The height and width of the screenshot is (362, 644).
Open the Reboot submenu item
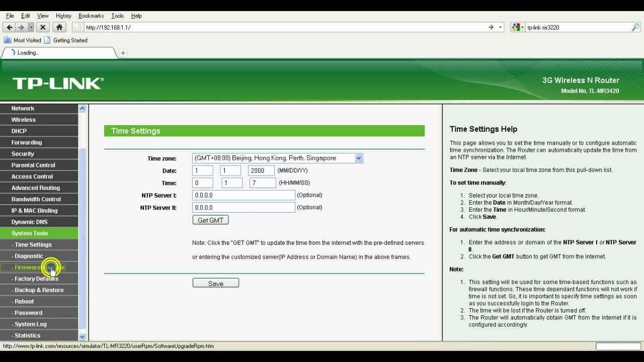click(x=39, y=302)
